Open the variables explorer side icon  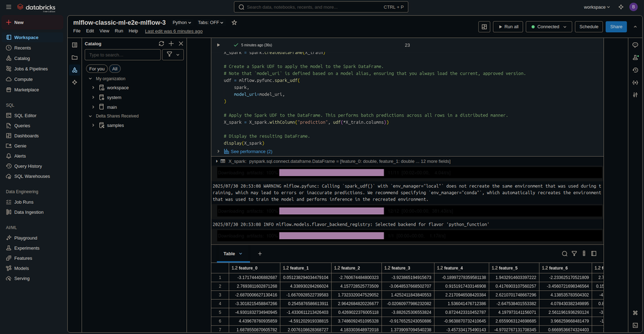point(635,82)
